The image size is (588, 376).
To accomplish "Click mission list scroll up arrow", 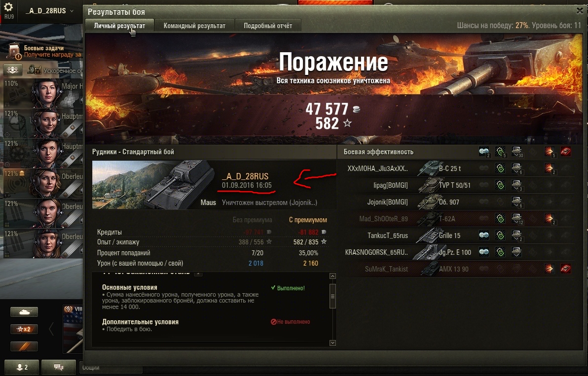I will 332,276.
